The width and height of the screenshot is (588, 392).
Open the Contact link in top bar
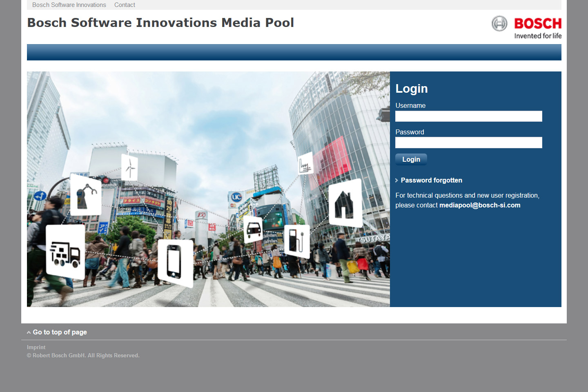click(125, 5)
